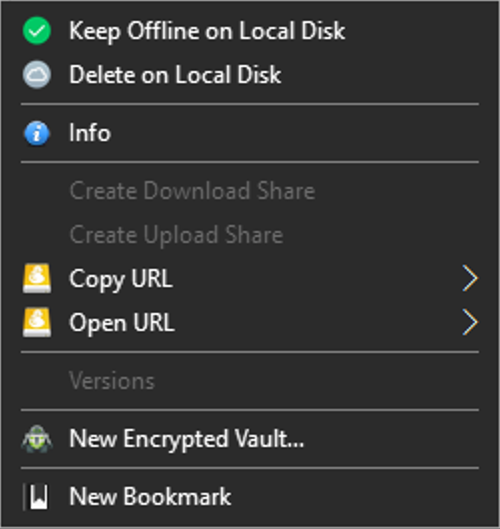Select the Open URL label
Screen dimensions: 500x529
(x=122, y=323)
